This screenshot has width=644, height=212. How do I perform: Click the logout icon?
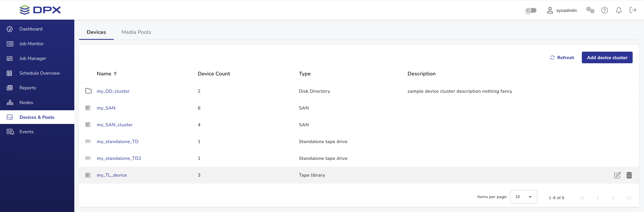(633, 10)
